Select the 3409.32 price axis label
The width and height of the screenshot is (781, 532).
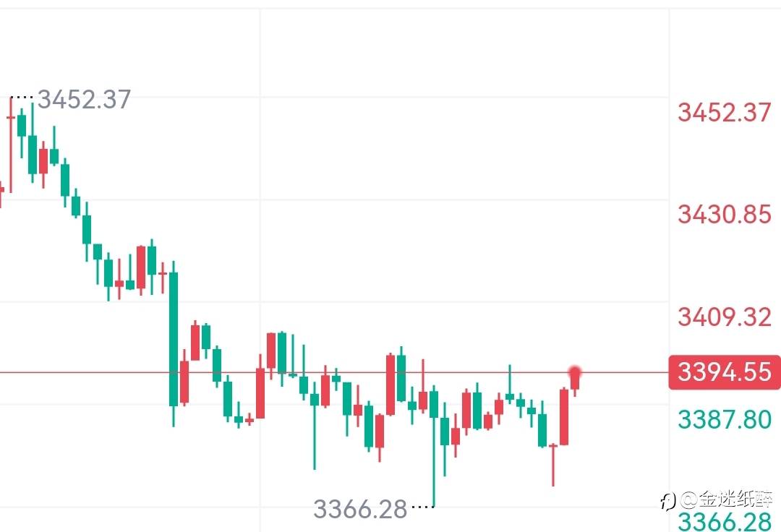pos(724,317)
